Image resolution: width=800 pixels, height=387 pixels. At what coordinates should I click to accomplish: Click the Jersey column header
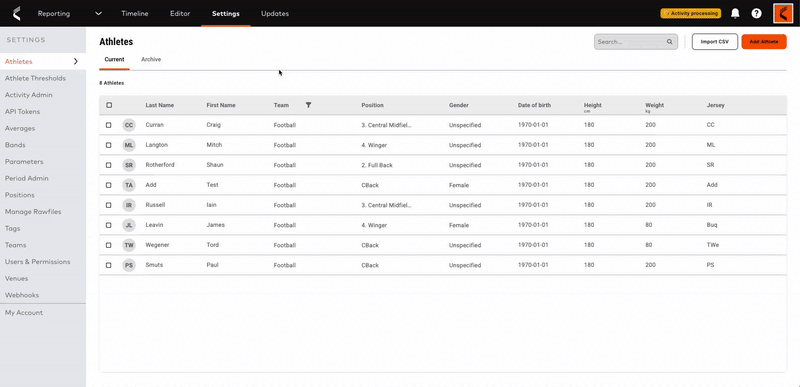pyautogui.click(x=715, y=105)
